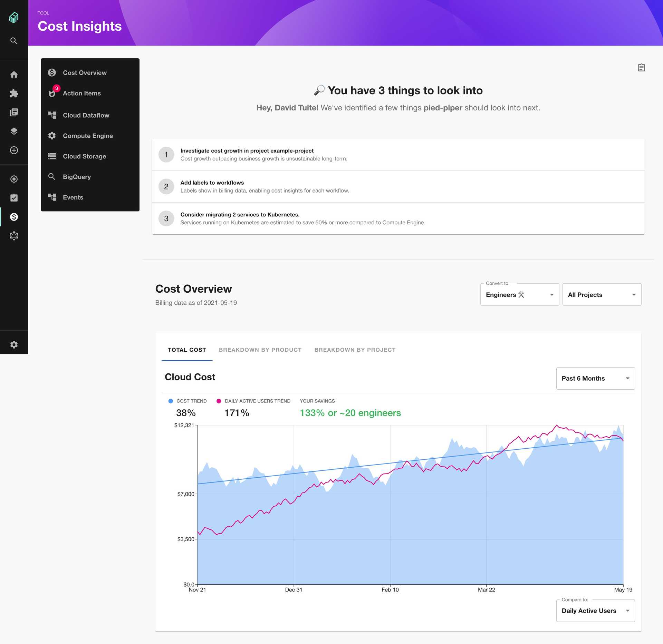Click the number 3 circle badge

coord(166,218)
